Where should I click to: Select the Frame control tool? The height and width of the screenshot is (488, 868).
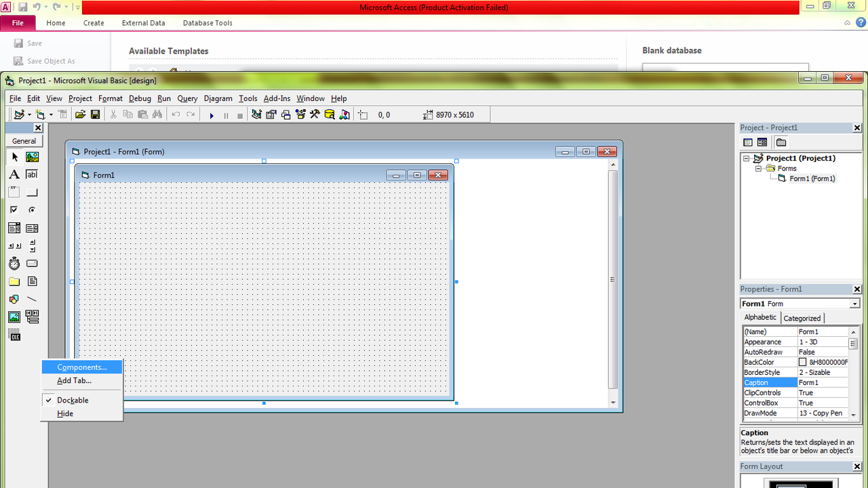(x=14, y=192)
